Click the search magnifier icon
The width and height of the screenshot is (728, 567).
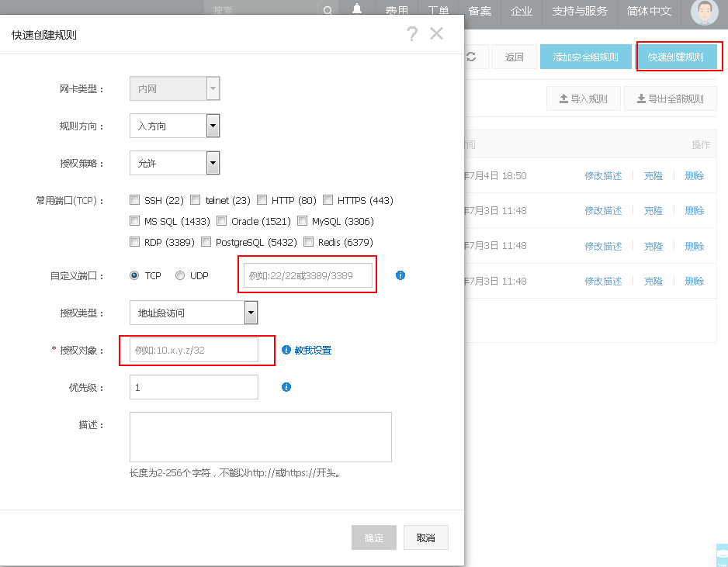pos(328,11)
